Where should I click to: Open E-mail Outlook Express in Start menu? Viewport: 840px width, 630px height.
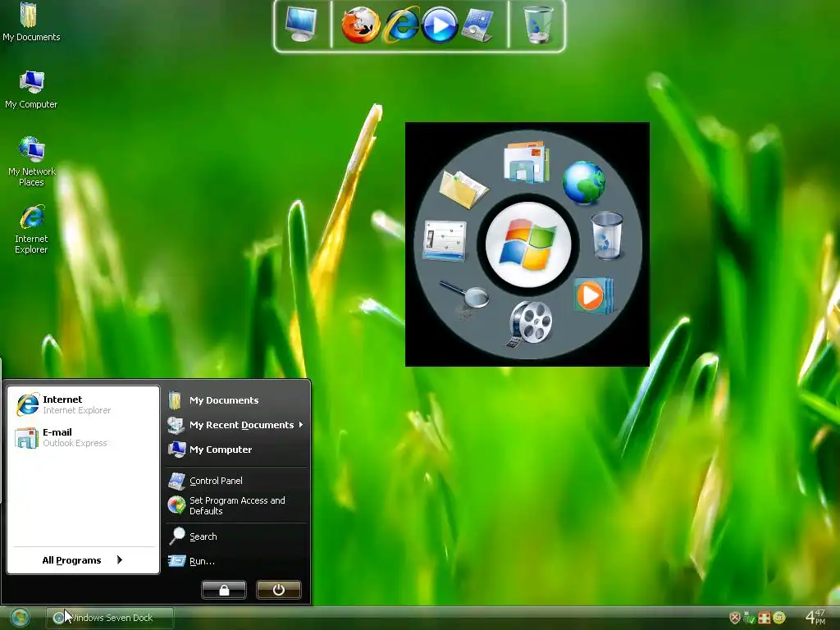(x=83, y=437)
